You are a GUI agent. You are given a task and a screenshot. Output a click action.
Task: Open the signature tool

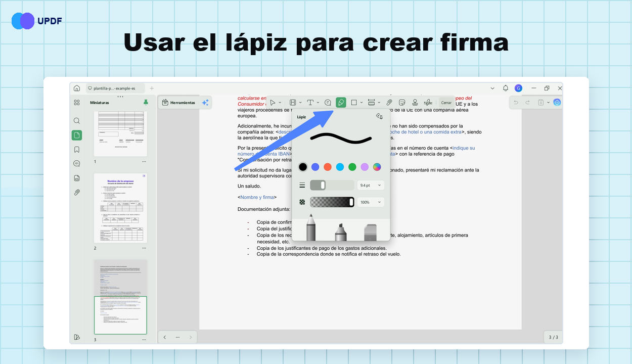point(428,103)
